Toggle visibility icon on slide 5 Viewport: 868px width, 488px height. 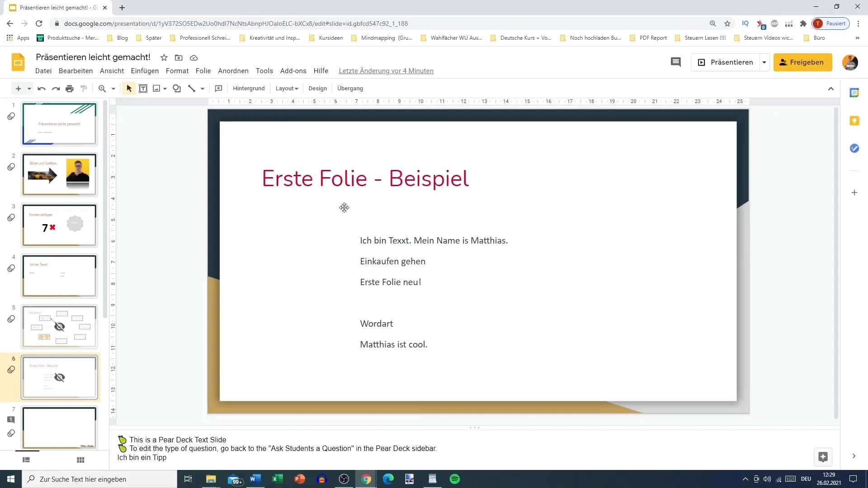[x=59, y=327]
